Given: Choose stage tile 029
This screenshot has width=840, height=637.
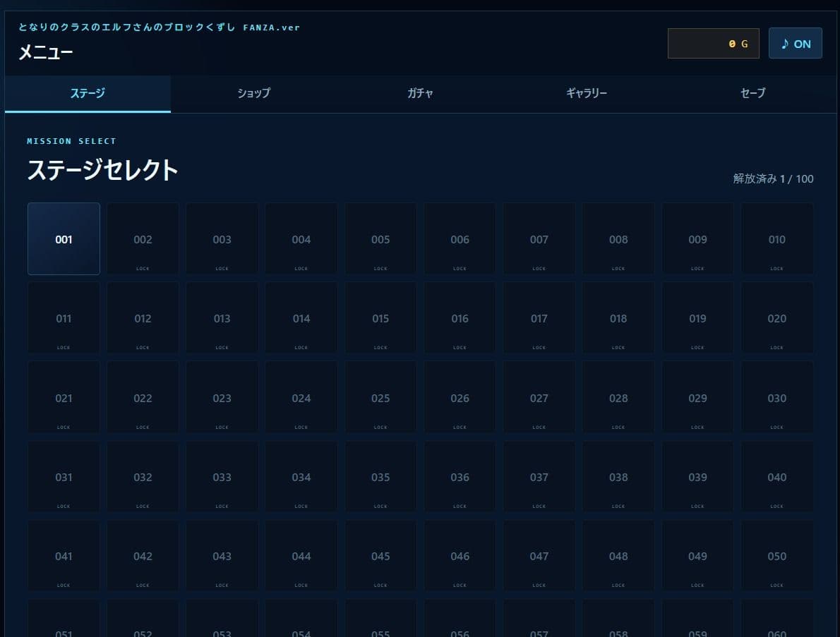Looking at the screenshot, I should (698, 397).
